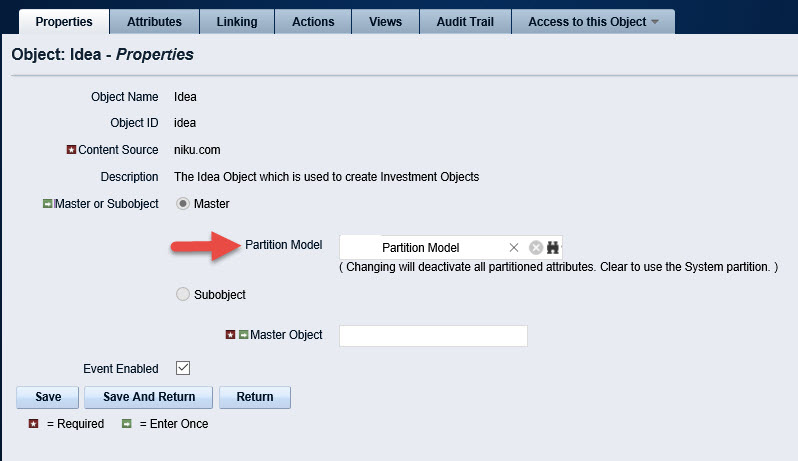The image size is (798, 461).
Task: Go to the Linking tab
Action: click(237, 22)
